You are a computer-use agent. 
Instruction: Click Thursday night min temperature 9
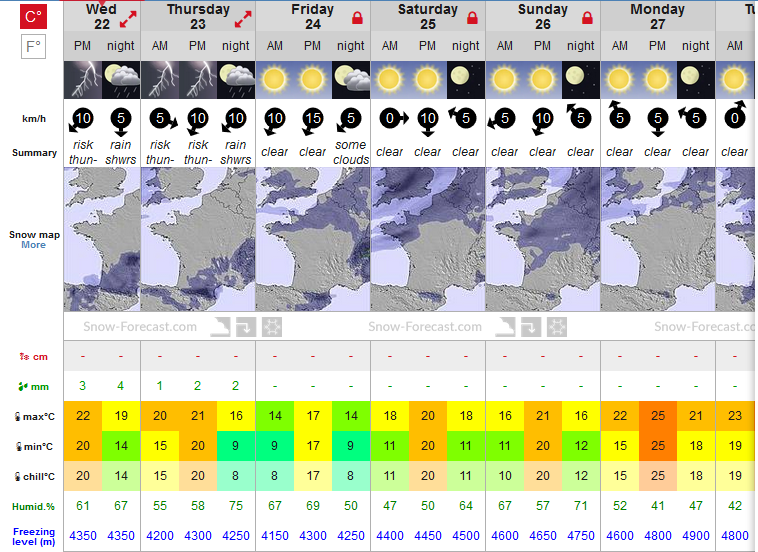pyautogui.click(x=236, y=446)
